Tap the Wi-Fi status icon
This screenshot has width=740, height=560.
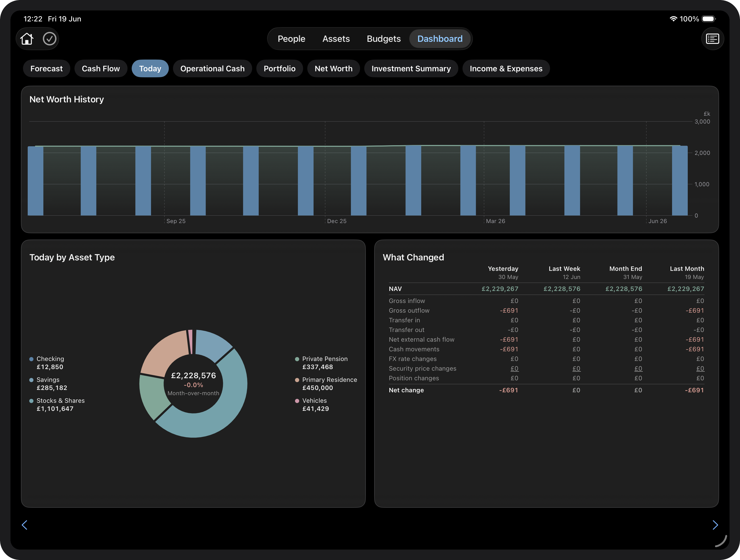(673, 19)
